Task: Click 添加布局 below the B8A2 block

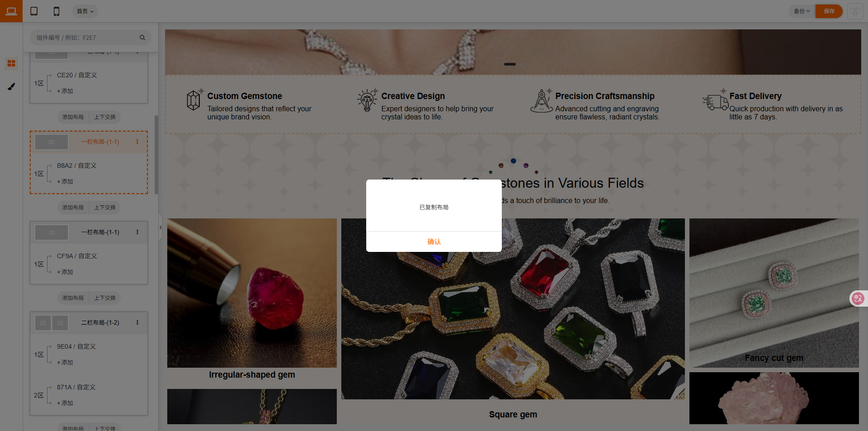Action: coord(73,207)
